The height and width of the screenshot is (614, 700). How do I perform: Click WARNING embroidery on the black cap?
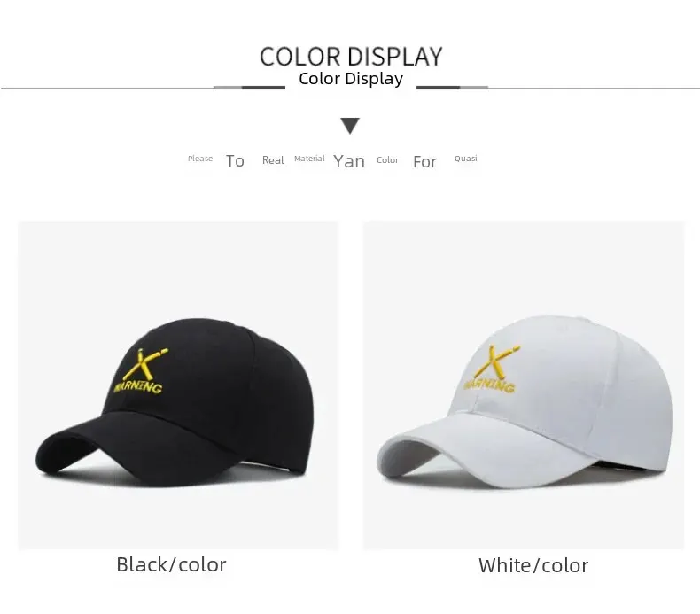point(138,386)
